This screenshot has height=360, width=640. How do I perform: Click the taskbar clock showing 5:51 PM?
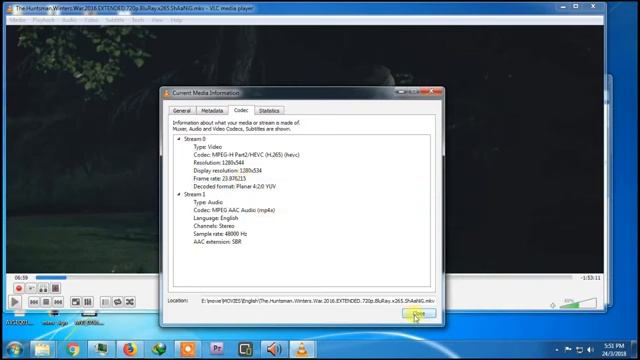pos(614,350)
